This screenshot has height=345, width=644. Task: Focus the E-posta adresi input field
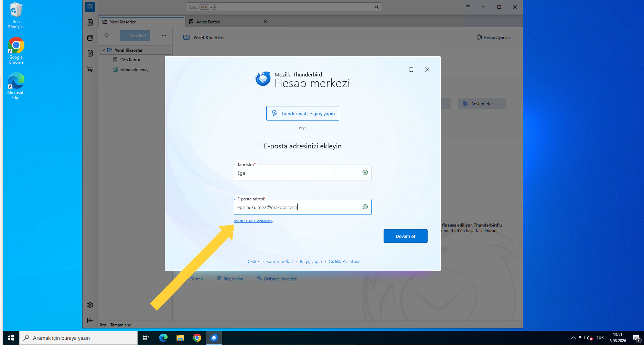303,207
